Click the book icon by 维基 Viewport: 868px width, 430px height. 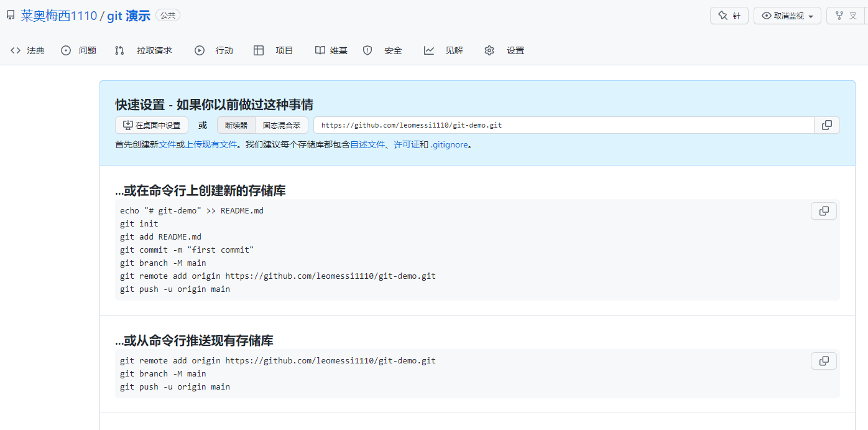click(x=320, y=50)
